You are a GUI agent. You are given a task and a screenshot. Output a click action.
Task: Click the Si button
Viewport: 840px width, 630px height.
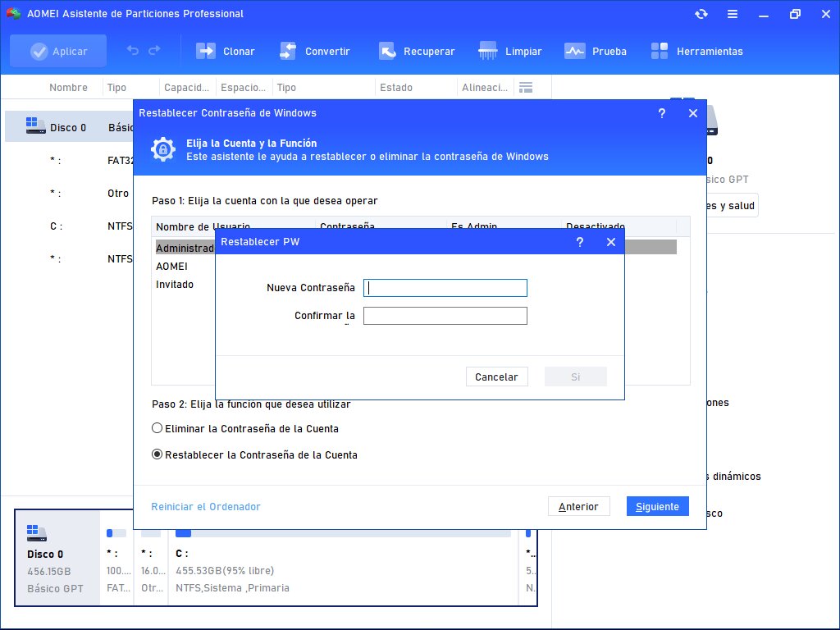point(575,377)
